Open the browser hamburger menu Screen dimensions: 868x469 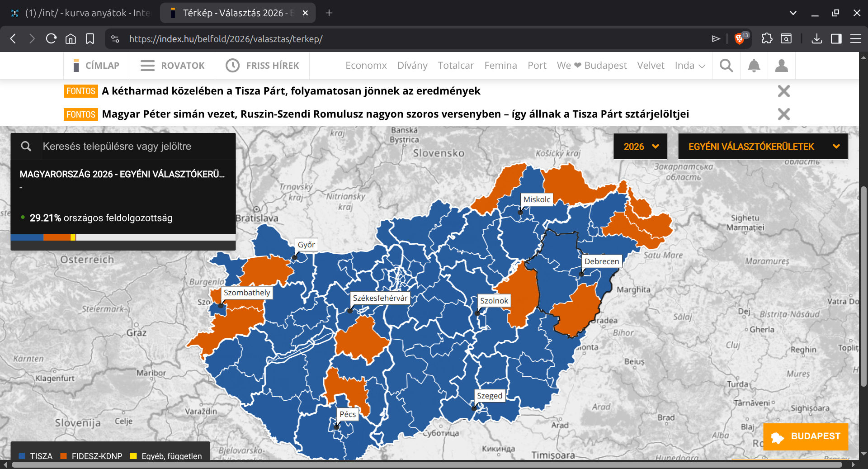(855, 39)
